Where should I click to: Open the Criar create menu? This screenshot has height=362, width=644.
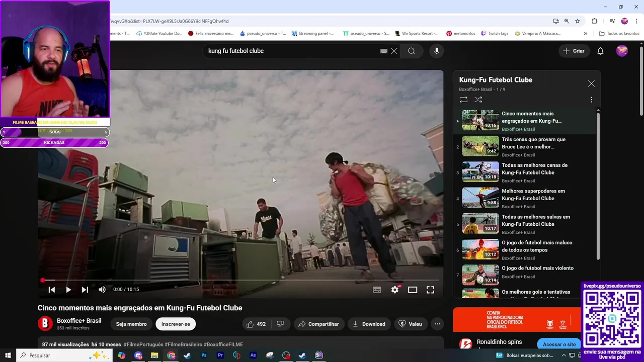coord(574,51)
